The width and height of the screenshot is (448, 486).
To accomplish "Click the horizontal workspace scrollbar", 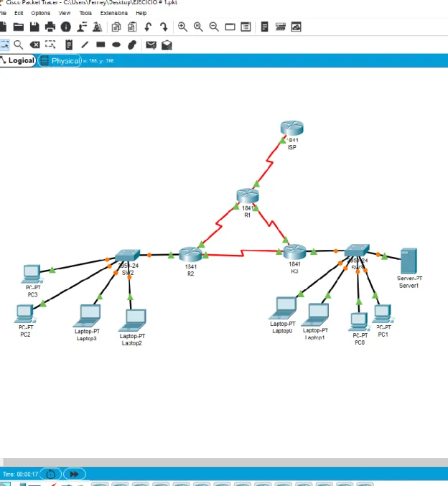I will [x=224, y=462].
